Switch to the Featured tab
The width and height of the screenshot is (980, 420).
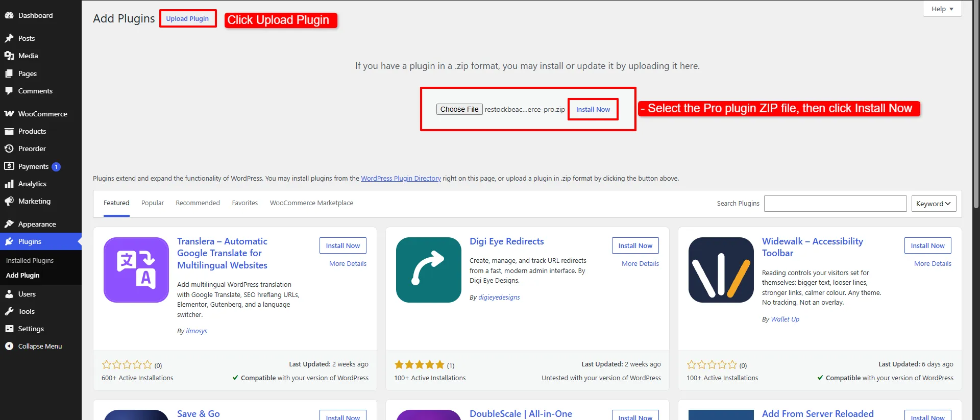coord(116,203)
